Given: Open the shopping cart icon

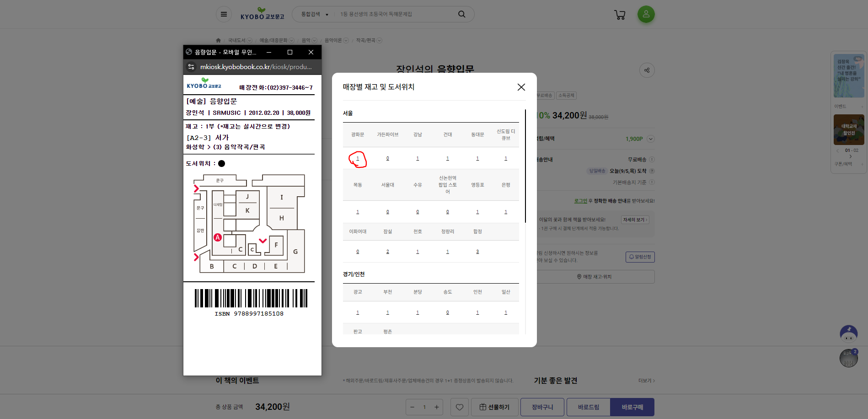Looking at the screenshot, I should click(620, 14).
